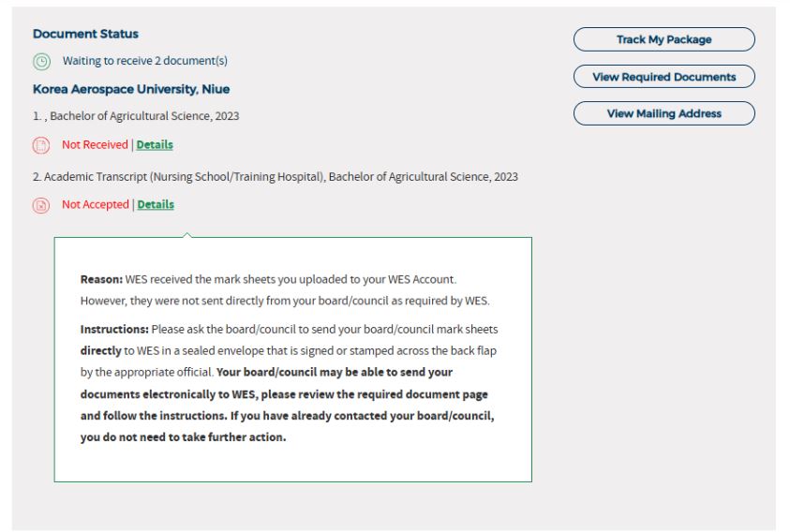The image size is (790, 532).
Task: Click the Korea Aerospace University, Niue heading
Action: point(131,89)
